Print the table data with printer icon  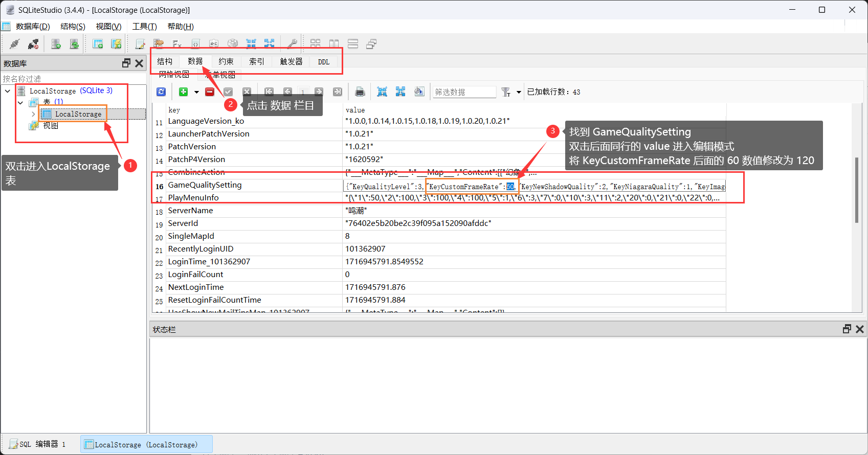point(360,92)
